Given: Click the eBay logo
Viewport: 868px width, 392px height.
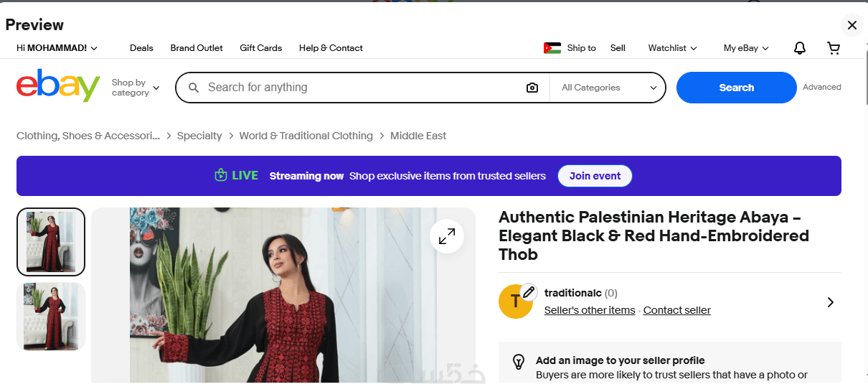Looking at the screenshot, I should [58, 87].
